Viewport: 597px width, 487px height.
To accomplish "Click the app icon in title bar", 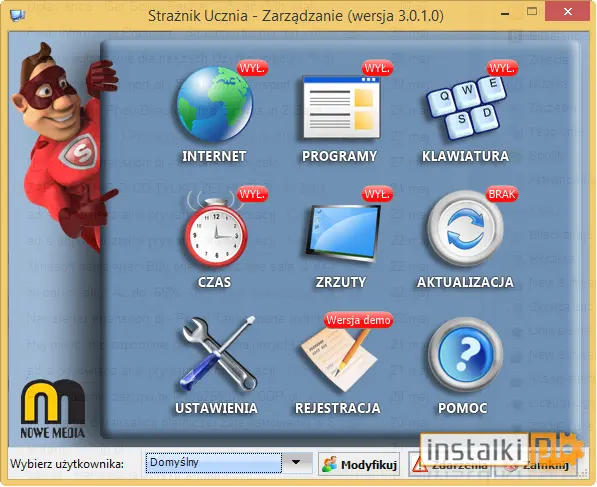I will pyautogui.click(x=17, y=15).
